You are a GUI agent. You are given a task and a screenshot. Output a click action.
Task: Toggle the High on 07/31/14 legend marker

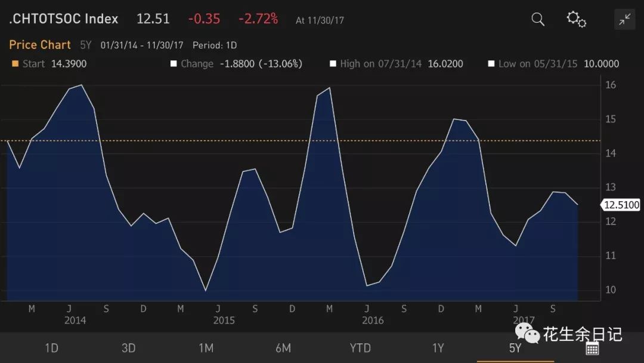(334, 63)
